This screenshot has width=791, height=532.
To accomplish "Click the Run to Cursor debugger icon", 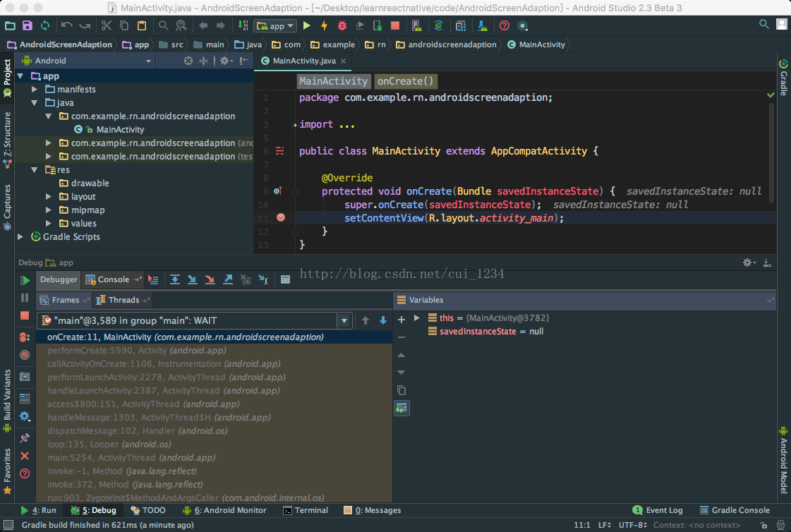I will (x=263, y=279).
